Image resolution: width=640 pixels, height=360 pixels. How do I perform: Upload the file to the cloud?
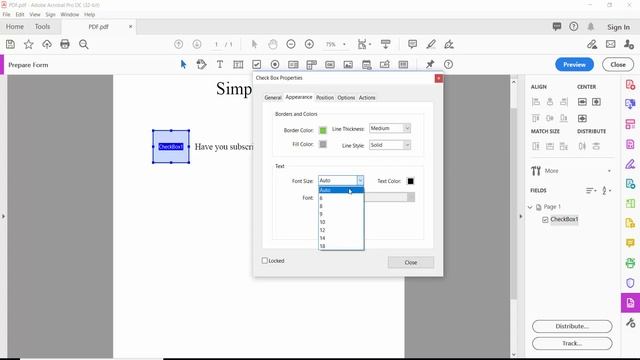[47, 44]
